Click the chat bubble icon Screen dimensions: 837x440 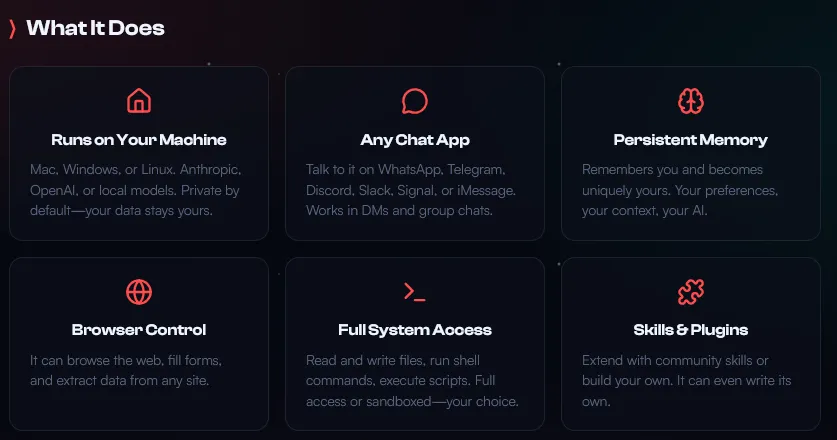pos(415,101)
